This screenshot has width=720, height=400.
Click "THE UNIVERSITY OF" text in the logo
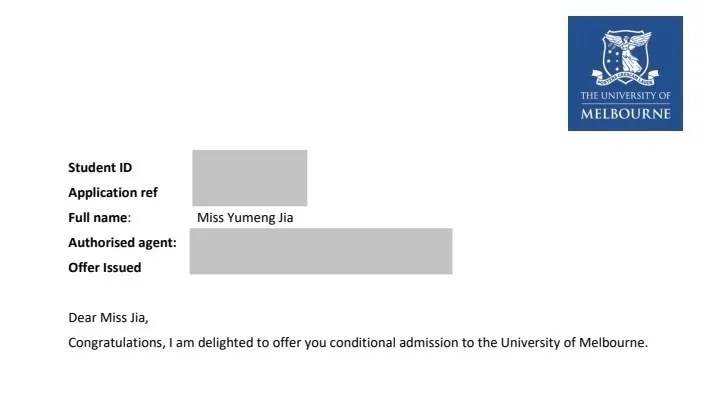[x=625, y=96]
